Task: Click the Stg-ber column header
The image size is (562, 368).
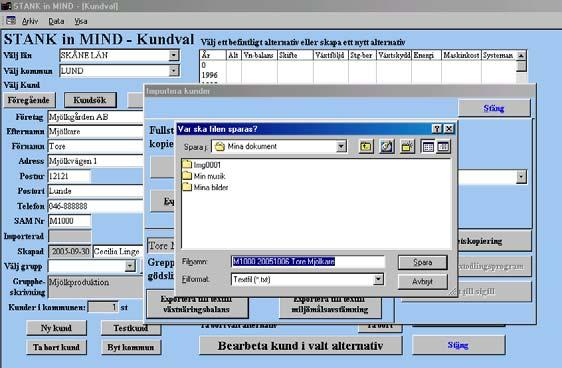Action: click(x=362, y=55)
